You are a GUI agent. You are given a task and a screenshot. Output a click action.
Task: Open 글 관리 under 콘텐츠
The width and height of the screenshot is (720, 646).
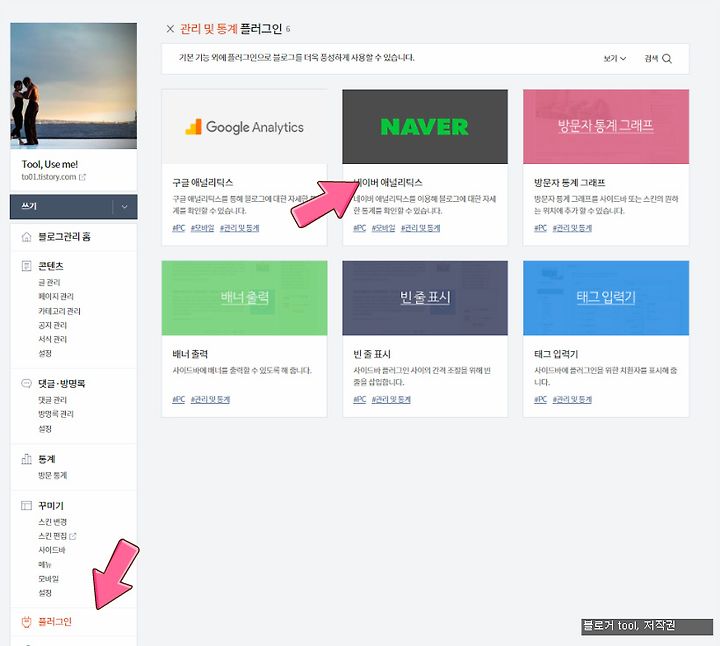49,282
